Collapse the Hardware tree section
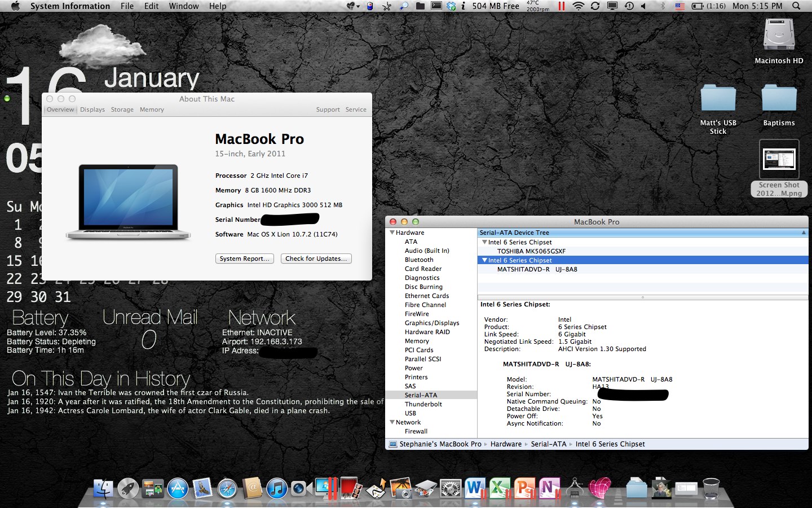The width and height of the screenshot is (812, 508). point(392,233)
